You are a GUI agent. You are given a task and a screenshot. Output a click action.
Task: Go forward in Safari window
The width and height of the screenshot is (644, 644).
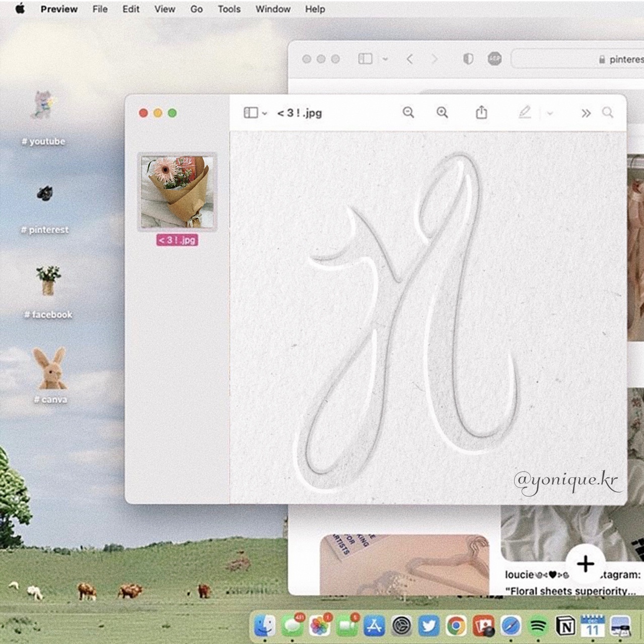(435, 59)
